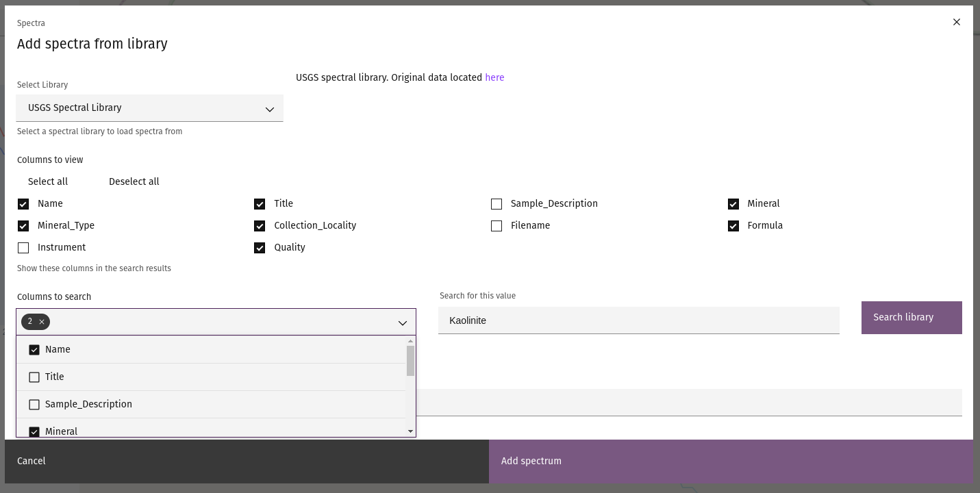This screenshot has height=493, width=980.
Task: Open the original data 'here' link
Action: point(494,77)
